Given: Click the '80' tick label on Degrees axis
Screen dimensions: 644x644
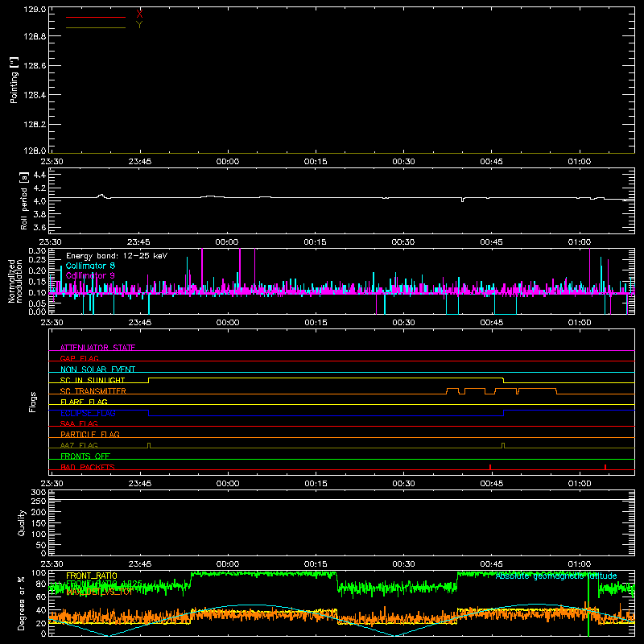Looking at the screenshot, I should [41, 584].
